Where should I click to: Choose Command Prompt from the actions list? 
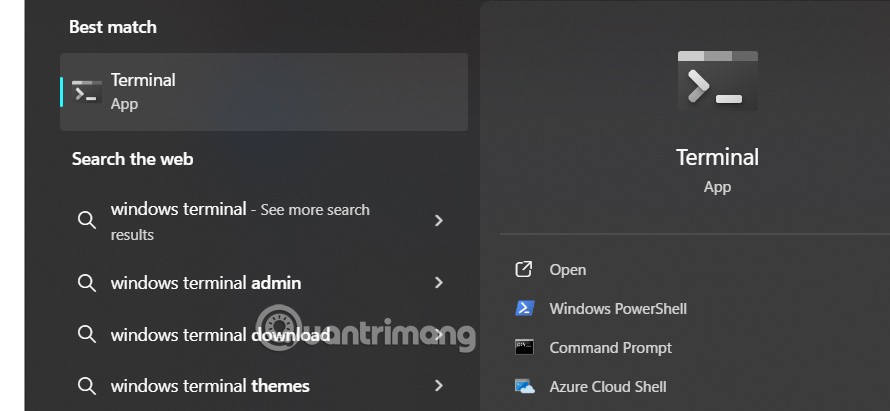tap(610, 348)
